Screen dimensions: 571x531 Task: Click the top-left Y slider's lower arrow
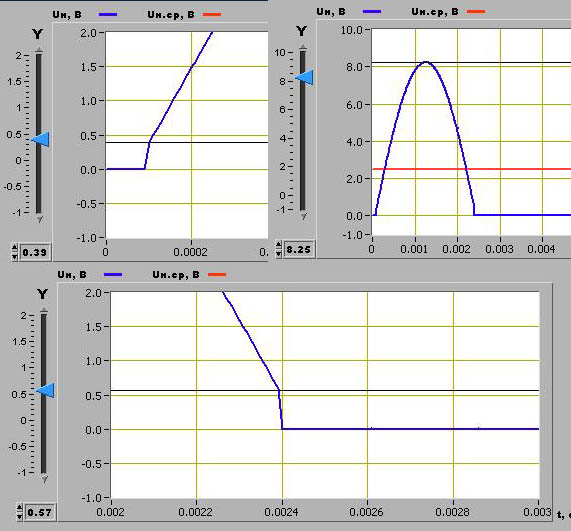click(x=39, y=219)
